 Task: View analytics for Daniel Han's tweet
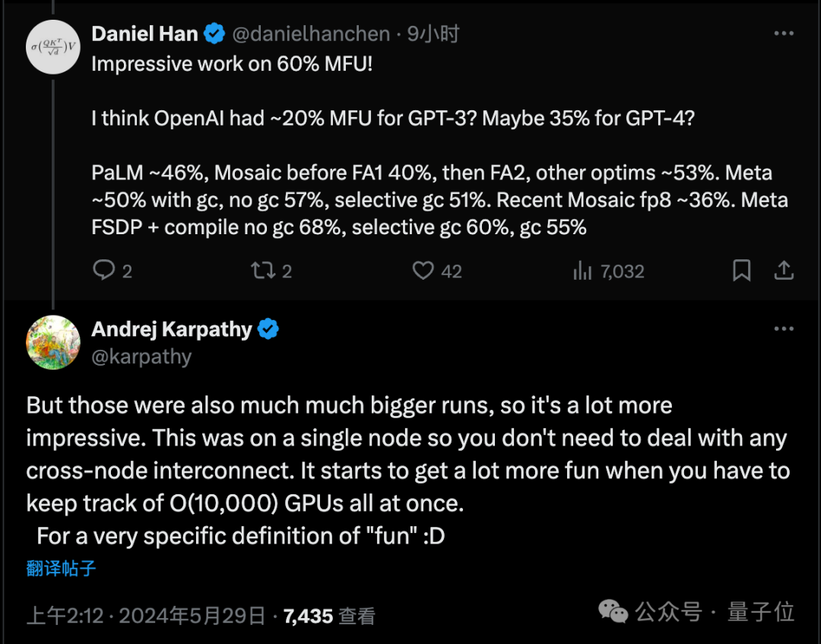pos(583,271)
